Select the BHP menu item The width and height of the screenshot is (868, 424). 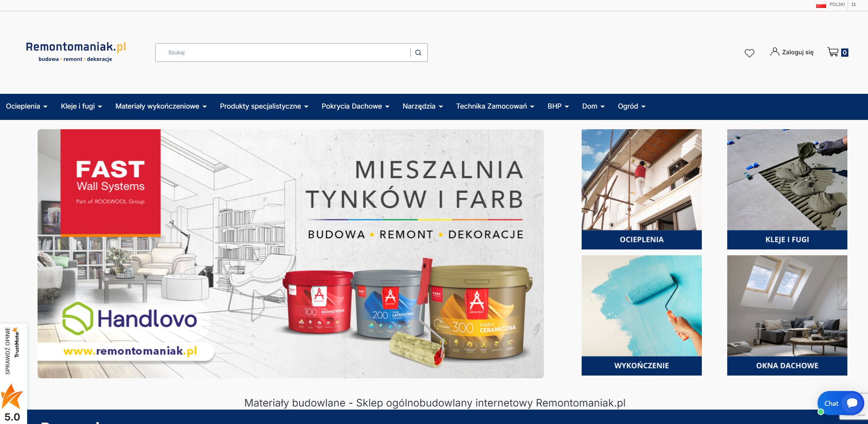tap(554, 107)
